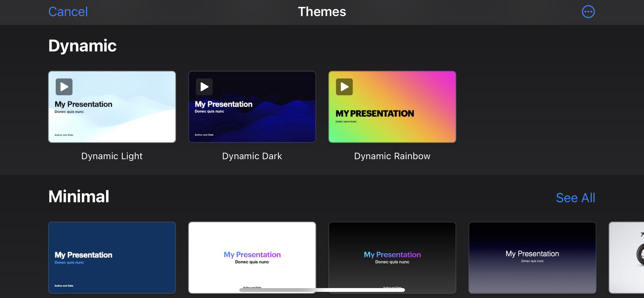Click the Dynamic Light label
Image resolution: width=644 pixels, height=298 pixels.
(x=112, y=156)
